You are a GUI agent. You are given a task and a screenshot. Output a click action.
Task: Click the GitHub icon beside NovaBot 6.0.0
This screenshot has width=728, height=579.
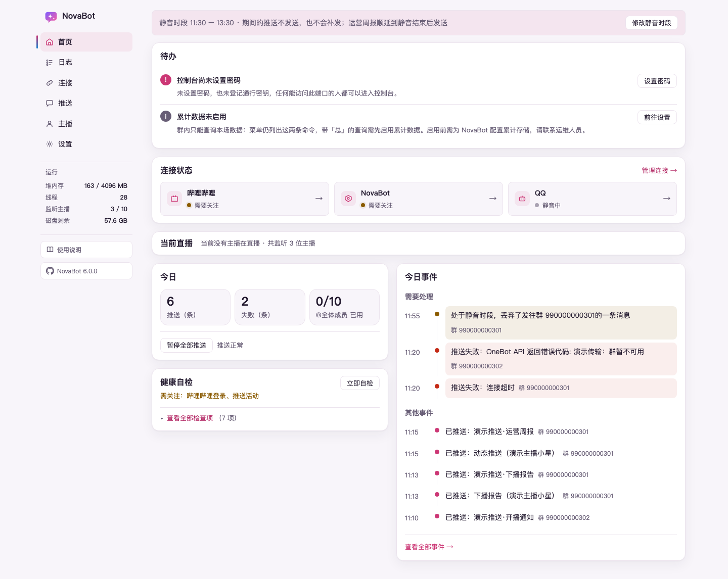[x=50, y=271]
